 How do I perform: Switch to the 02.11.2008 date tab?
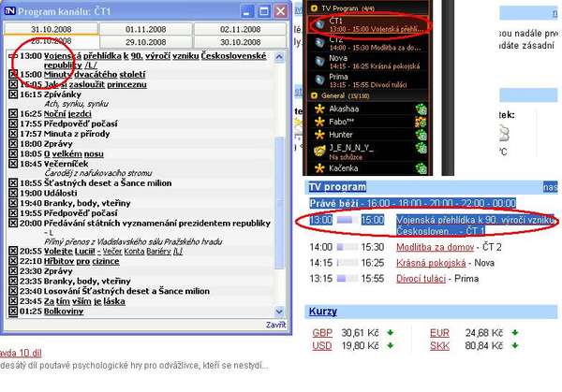pyautogui.click(x=240, y=29)
